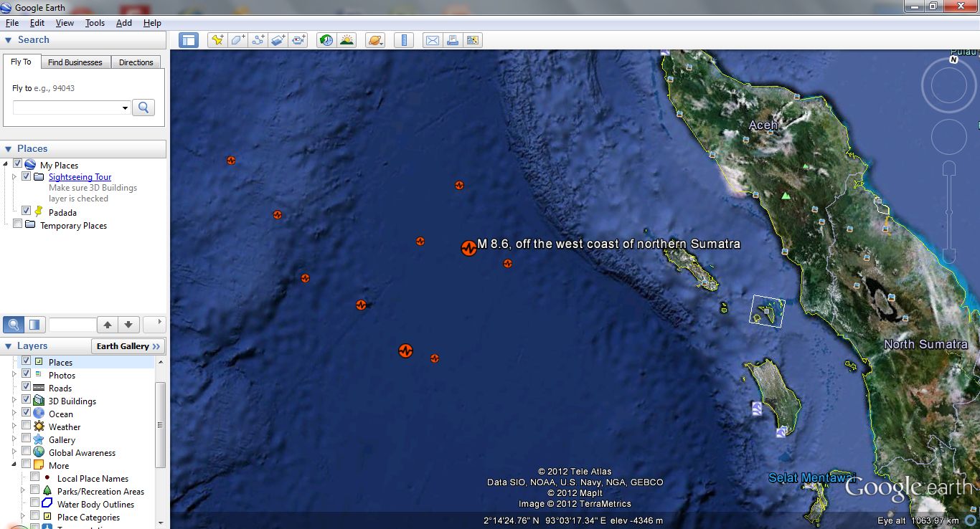Collapse the More layer folder
The height and width of the screenshot is (529, 980).
(x=15, y=464)
